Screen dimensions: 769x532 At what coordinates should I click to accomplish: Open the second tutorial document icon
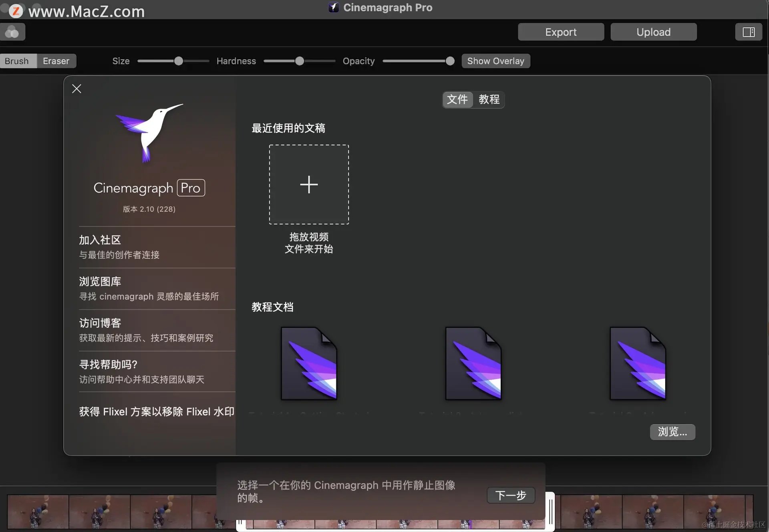[x=473, y=363]
